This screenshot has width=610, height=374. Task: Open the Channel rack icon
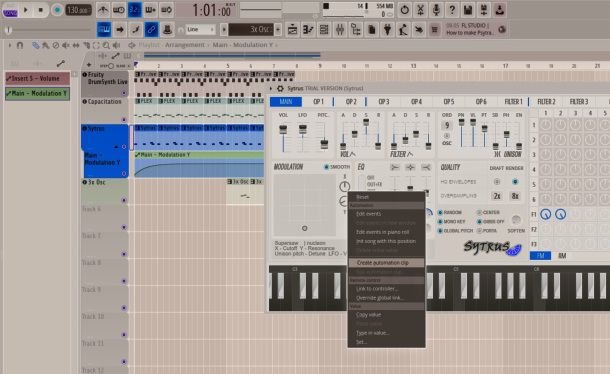(x=324, y=30)
